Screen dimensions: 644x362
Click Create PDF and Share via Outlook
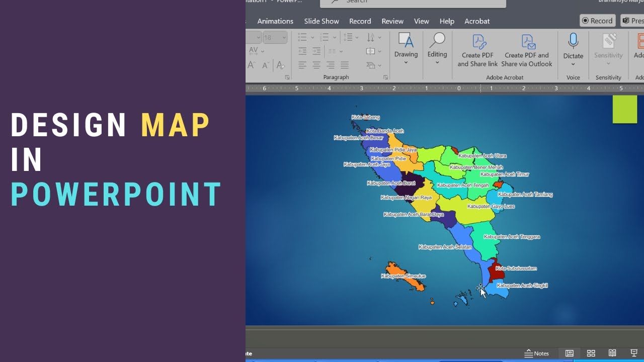click(527, 51)
